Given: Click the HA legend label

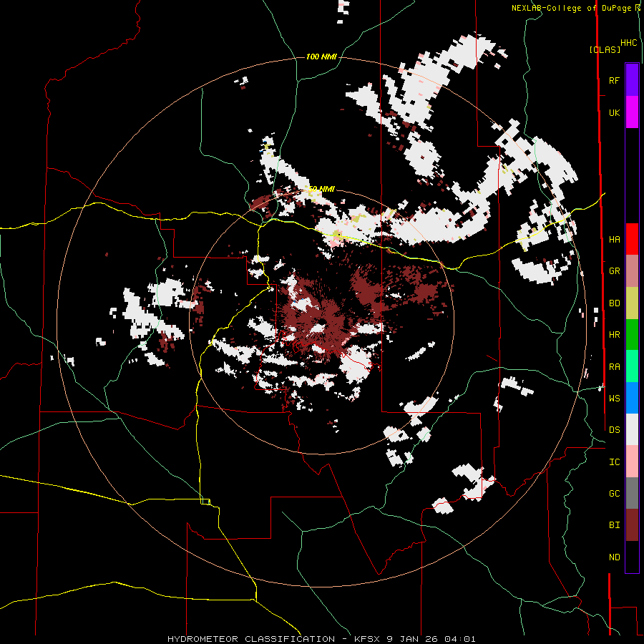Looking at the screenshot, I should 614,240.
